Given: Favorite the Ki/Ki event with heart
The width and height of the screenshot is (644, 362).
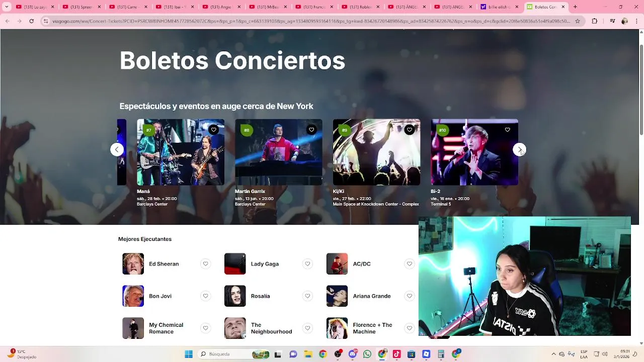Looking at the screenshot, I should coord(410,130).
